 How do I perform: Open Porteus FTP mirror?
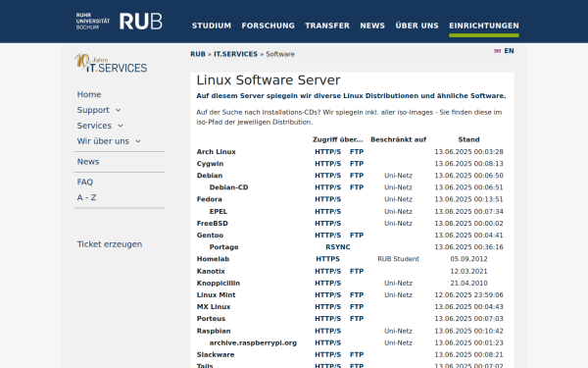(357, 318)
